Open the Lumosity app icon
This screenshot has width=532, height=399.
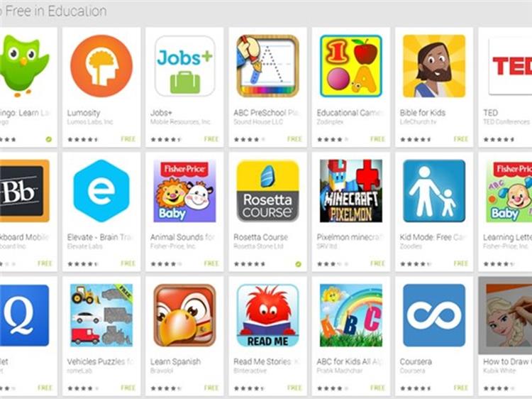[x=101, y=66]
